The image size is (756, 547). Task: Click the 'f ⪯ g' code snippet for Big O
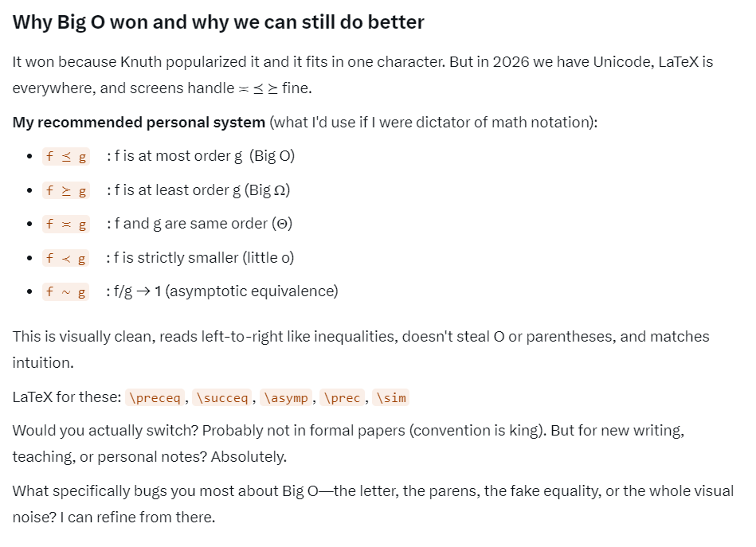click(x=66, y=157)
